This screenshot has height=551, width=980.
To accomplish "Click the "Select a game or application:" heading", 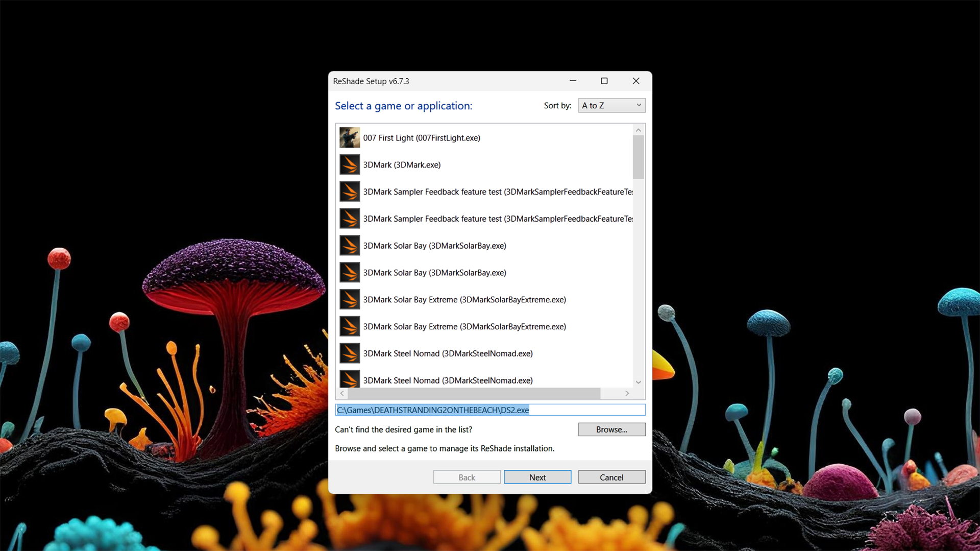I will tap(404, 106).
